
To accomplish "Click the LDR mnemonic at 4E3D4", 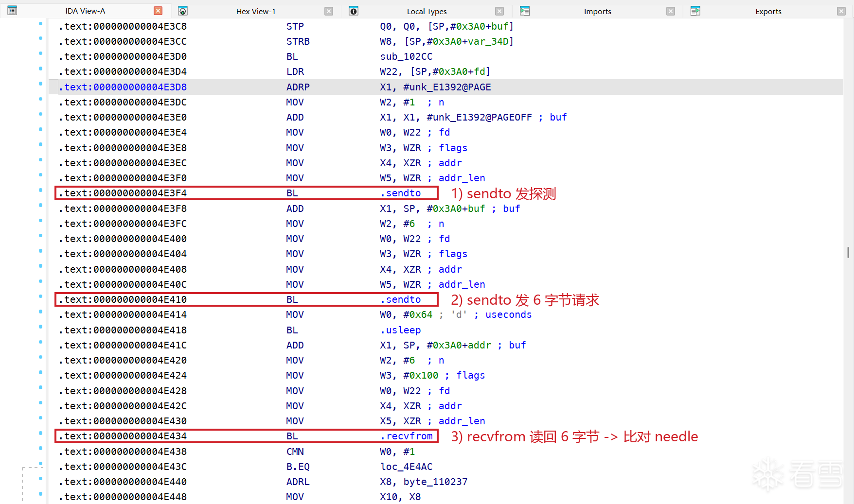I will (x=295, y=71).
